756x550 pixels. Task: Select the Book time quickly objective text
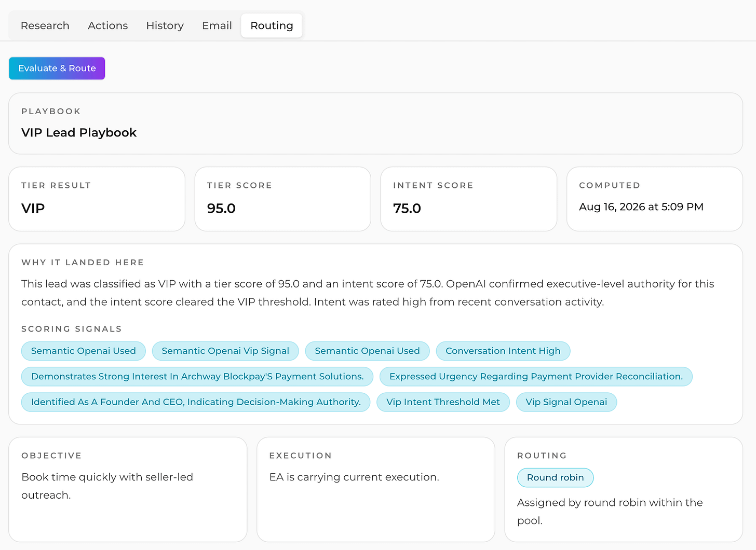107,486
